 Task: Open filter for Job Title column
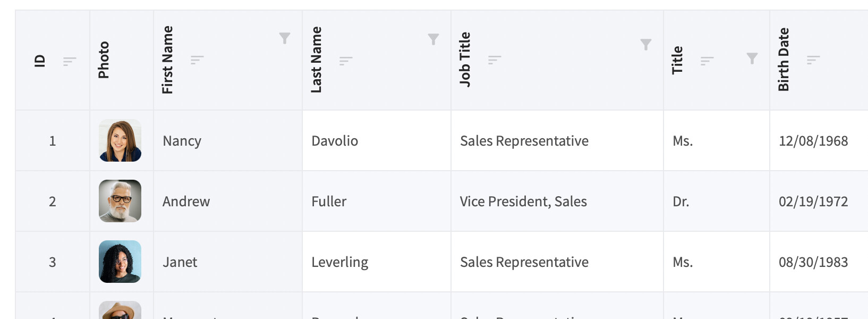pos(646,45)
